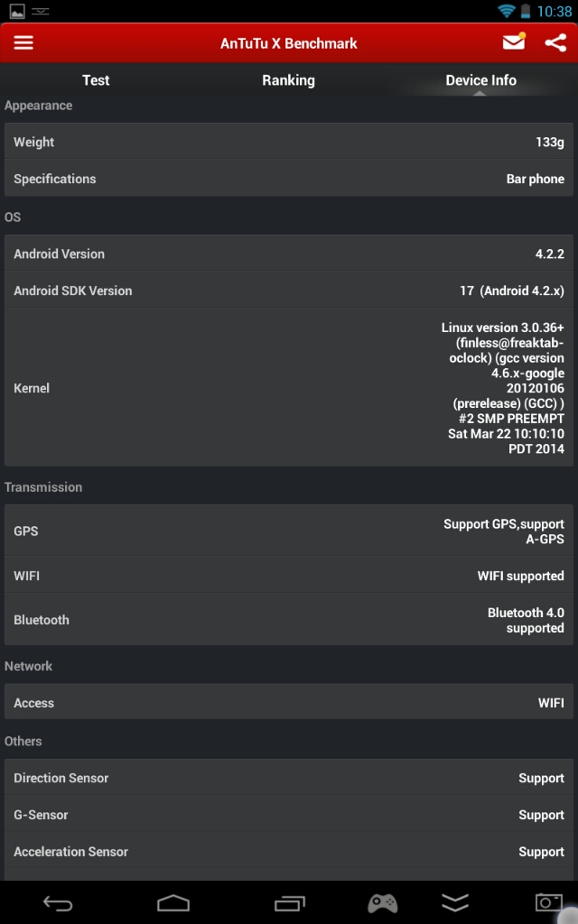Select the Android Version row
Viewport: 578px width, 924px height.
[289, 254]
